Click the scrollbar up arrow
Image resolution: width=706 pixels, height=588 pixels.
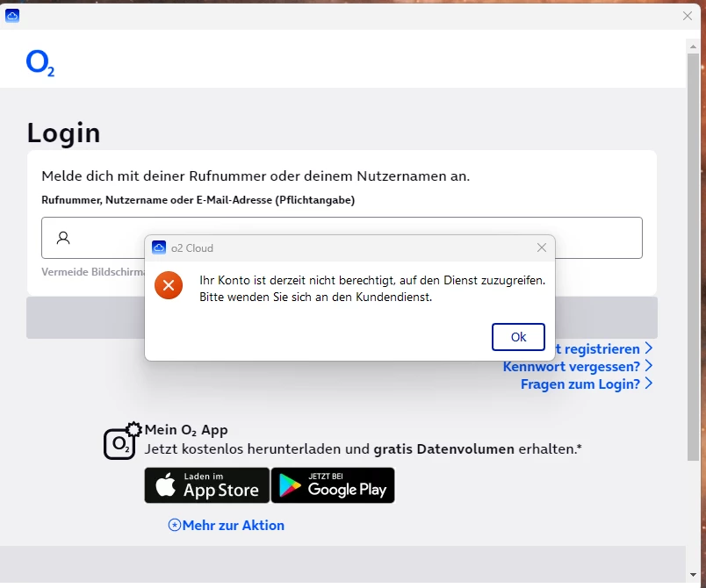(693, 47)
